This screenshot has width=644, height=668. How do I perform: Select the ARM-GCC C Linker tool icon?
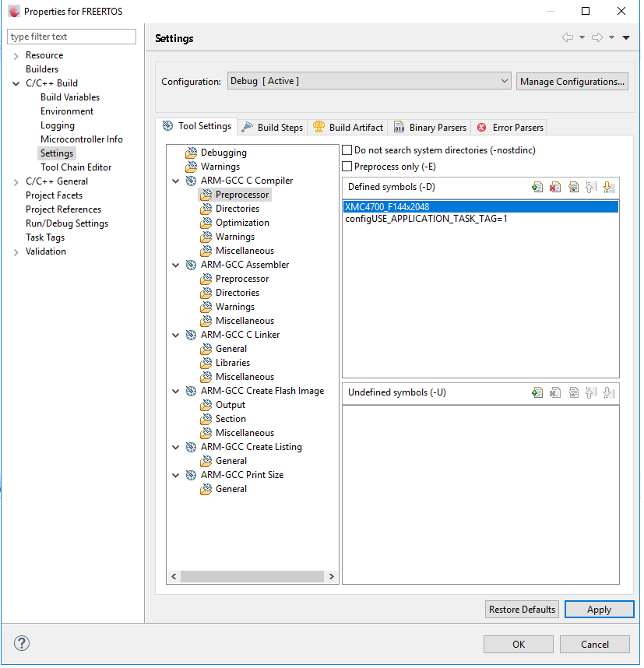point(191,335)
